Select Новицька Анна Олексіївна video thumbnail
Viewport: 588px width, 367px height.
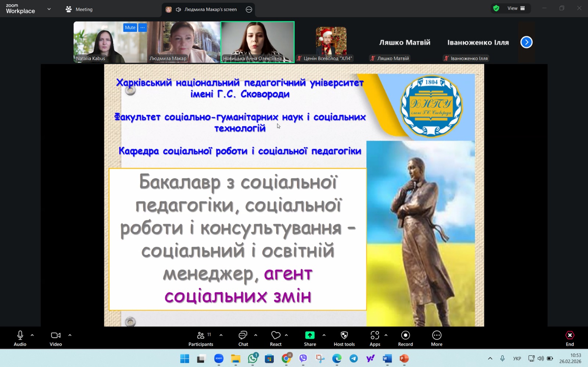point(257,41)
